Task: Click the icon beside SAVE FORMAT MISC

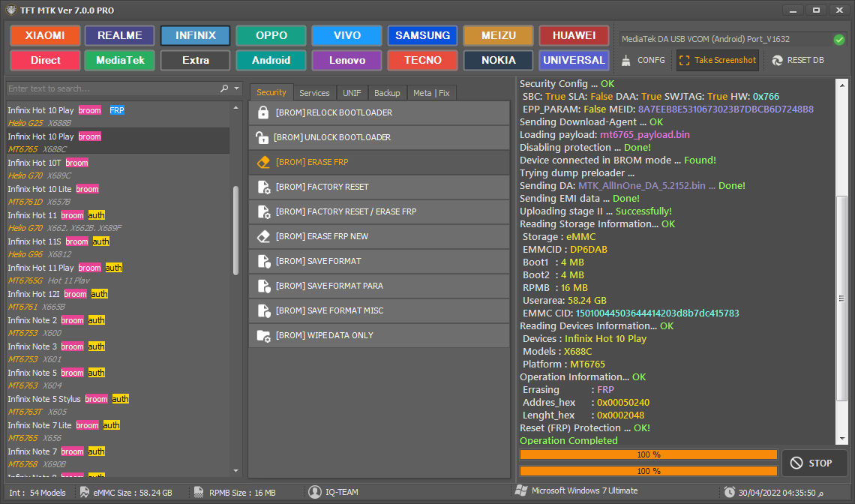Action: pyautogui.click(x=264, y=311)
